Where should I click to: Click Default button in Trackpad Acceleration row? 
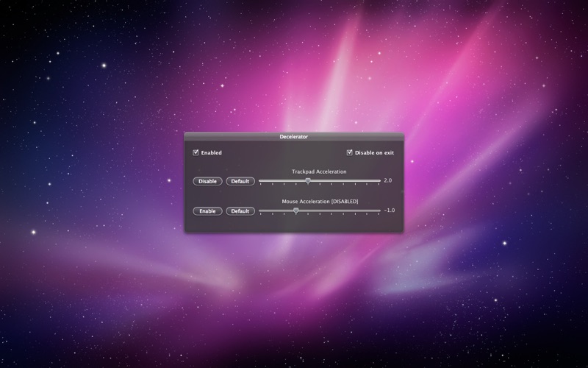tap(240, 181)
